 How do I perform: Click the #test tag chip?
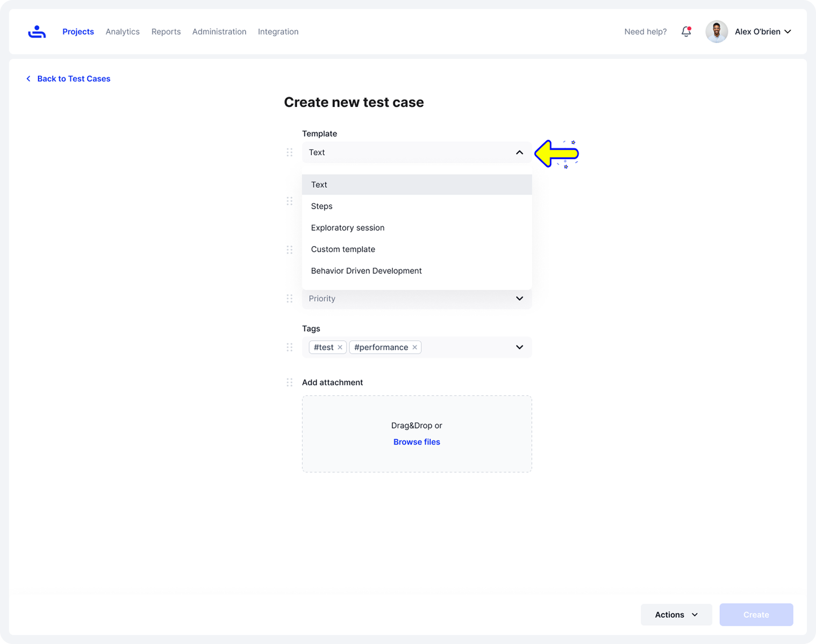pos(327,347)
